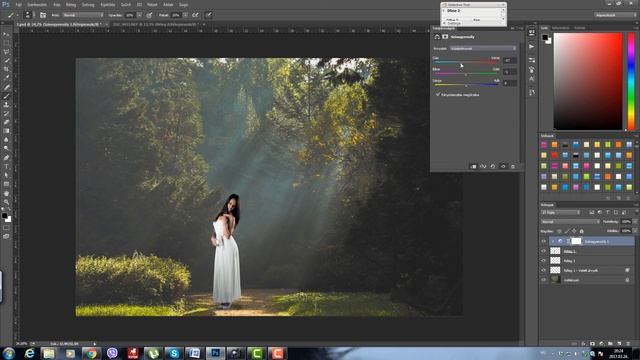Viewport: 640px width, 360px height.
Task: Open brush flow slider arrow
Action: 185,15
